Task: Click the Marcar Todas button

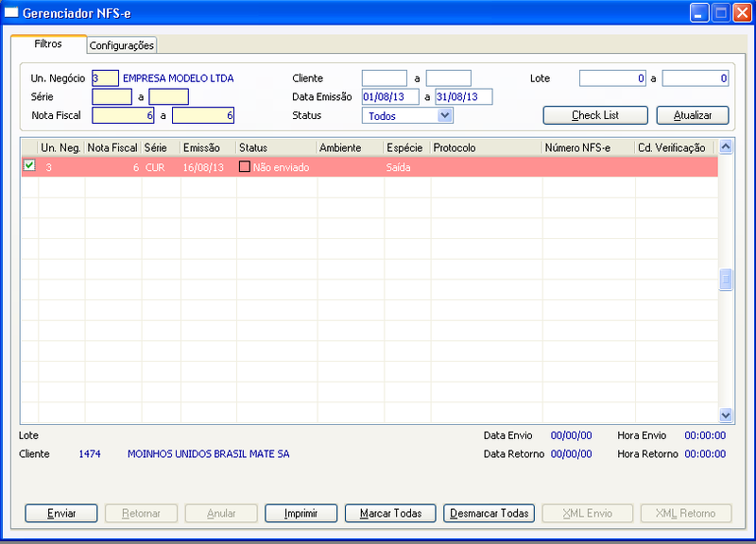Action: (390, 513)
